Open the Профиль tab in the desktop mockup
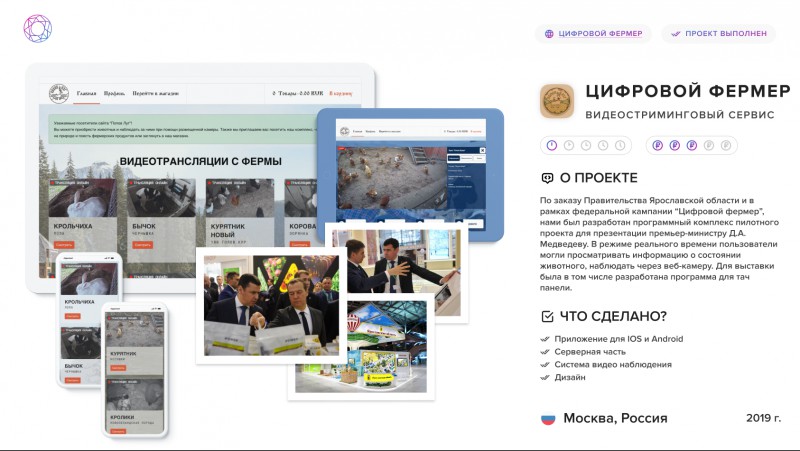This screenshot has width=800, height=451. click(x=114, y=93)
